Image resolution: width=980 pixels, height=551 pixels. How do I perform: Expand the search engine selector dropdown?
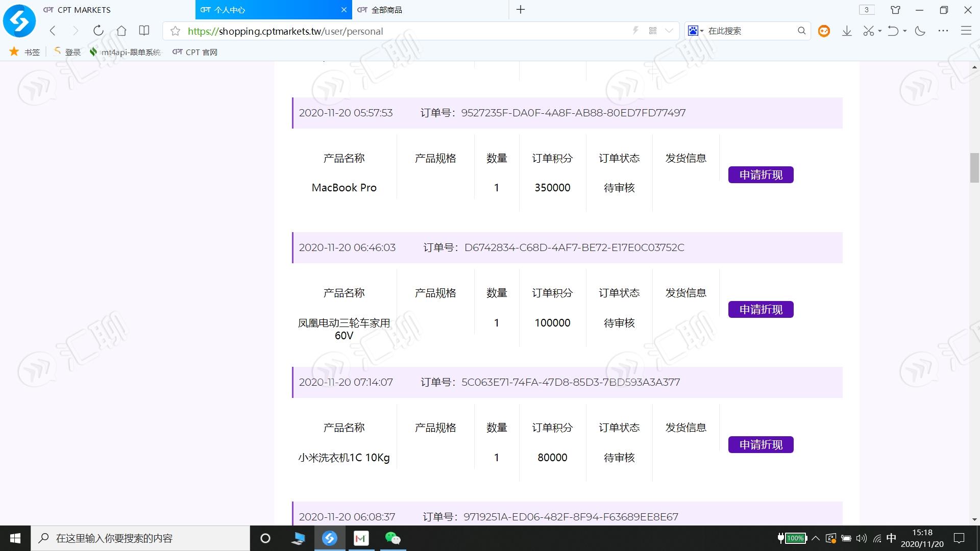click(696, 31)
